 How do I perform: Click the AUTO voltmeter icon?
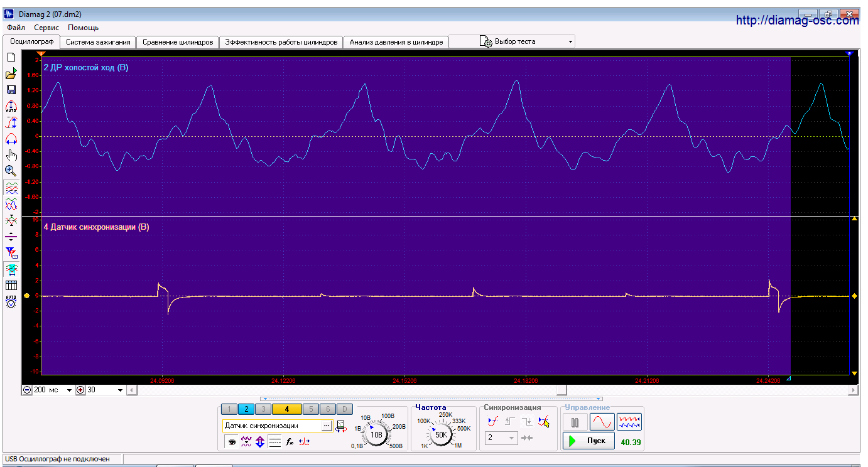point(11,302)
